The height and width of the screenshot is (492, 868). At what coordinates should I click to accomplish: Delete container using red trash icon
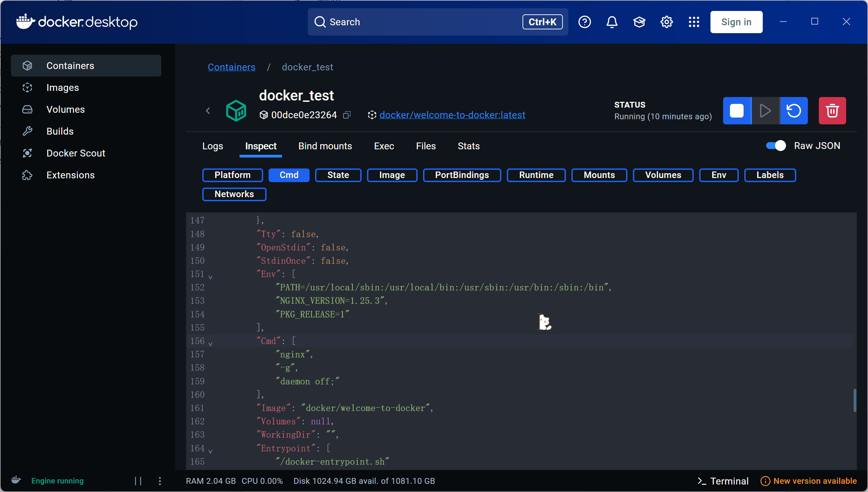[x=832, y=111]
